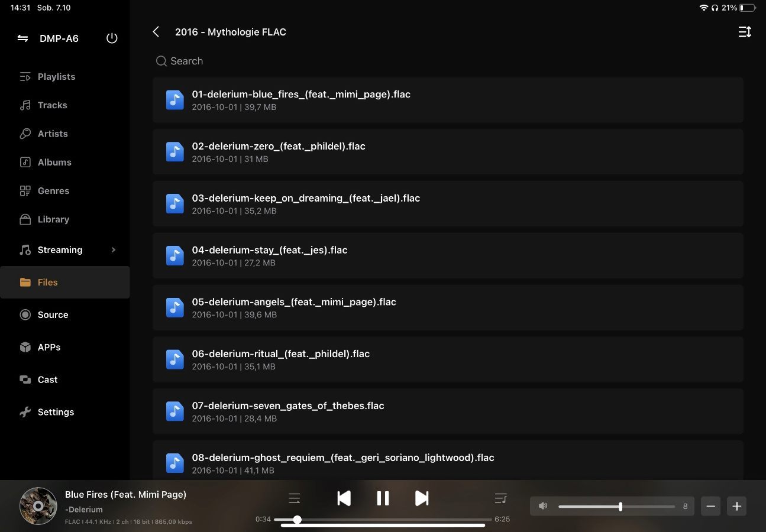Pause playback
The height and width of the screenshot is (532, 766).
click(x=383, y=498)
